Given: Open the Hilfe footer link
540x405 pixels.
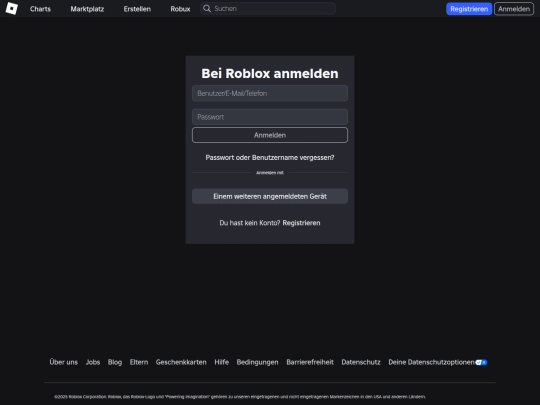Looking at the screenshot, I should pos(221,362).
